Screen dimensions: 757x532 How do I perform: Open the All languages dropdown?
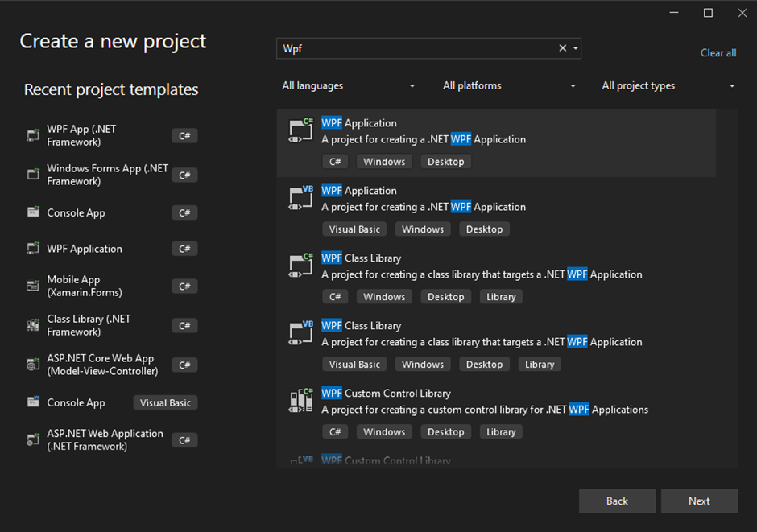(x=348, y=86)
